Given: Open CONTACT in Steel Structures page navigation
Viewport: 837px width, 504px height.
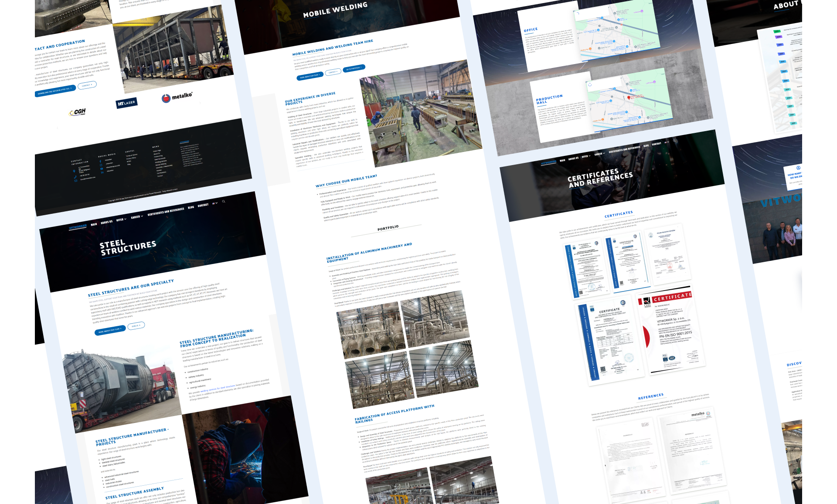Looking at the screenshot, I should (x=203, y=205).
